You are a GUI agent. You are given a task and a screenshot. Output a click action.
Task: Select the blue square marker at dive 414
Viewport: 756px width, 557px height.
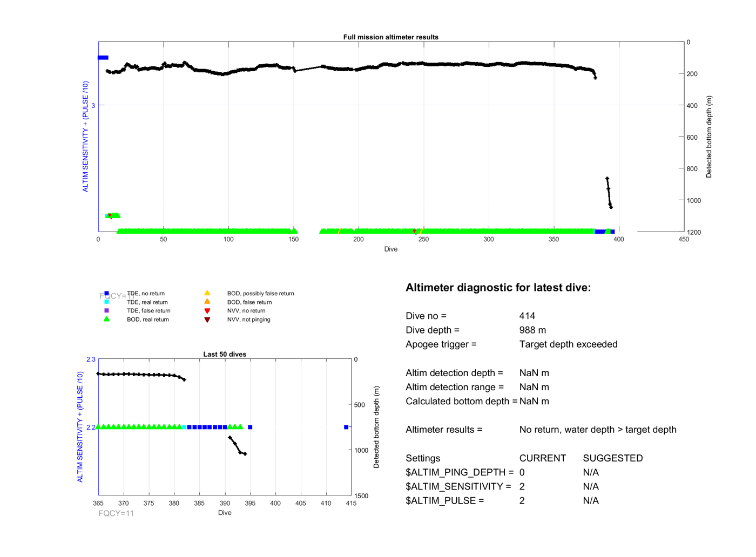(x=346, y=427)
